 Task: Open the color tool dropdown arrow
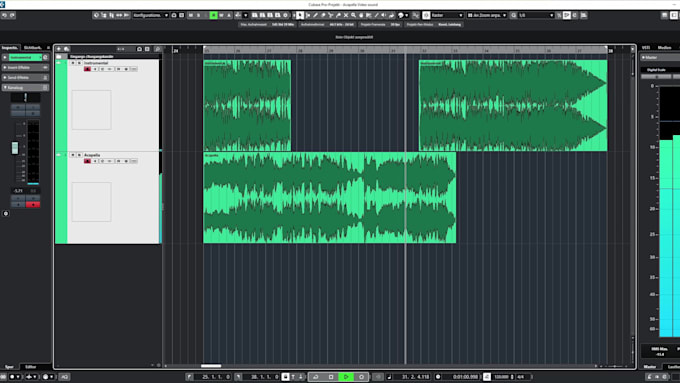click(407, 15)
